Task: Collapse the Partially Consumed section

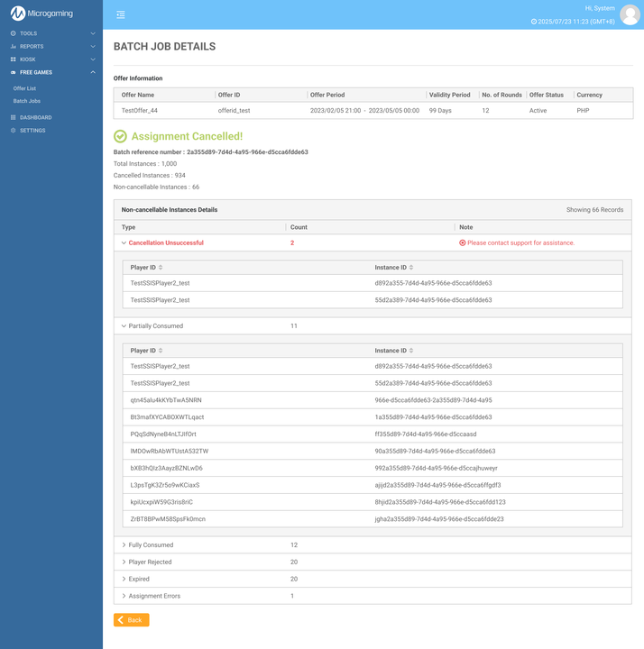Action: click(124, 326)
